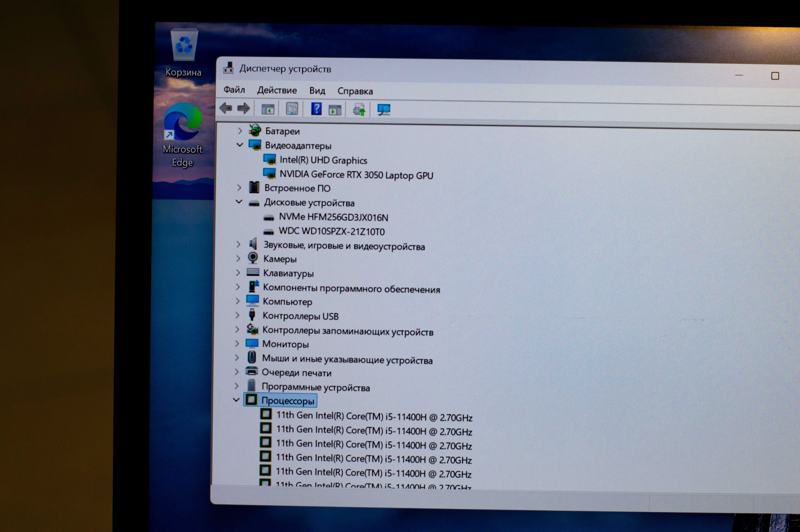Click the Дисковые устройства drive icon
This screenshot has width=800, height=532.
[254, 203]
